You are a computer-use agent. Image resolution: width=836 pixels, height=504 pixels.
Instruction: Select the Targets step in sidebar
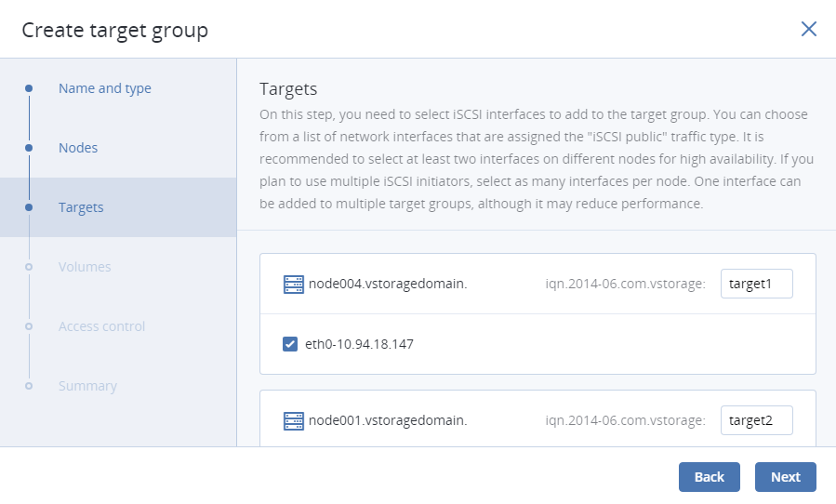point(81,207)
